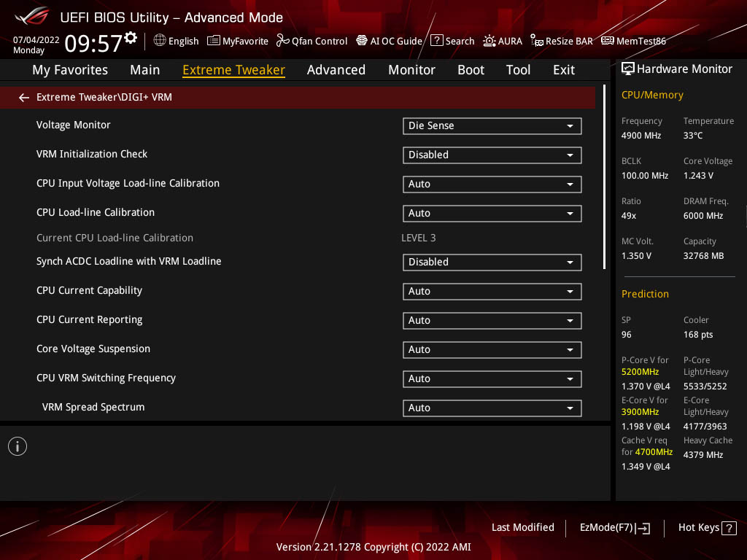747x560 pixels.
Task: Toggle ReSize BAR icon
Action: (537, 41)
